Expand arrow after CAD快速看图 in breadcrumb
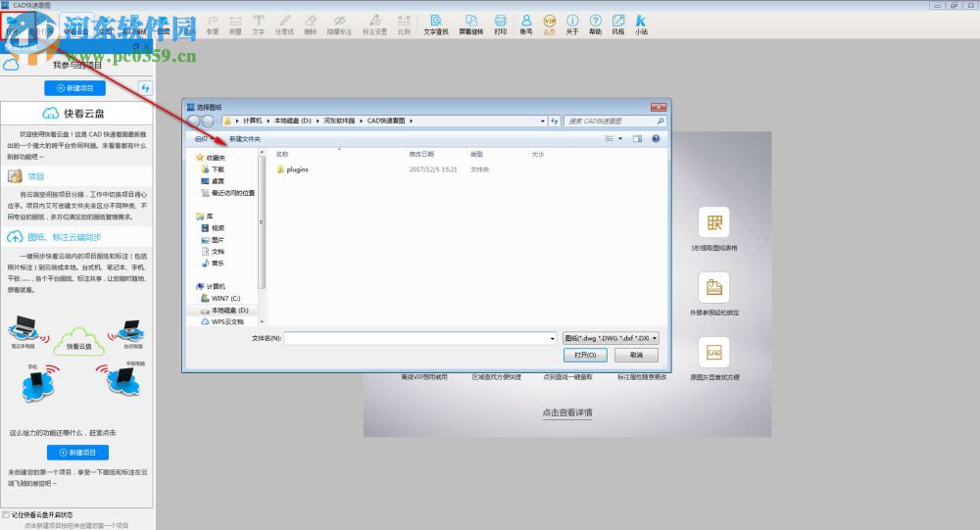 [x=412, y=120]
